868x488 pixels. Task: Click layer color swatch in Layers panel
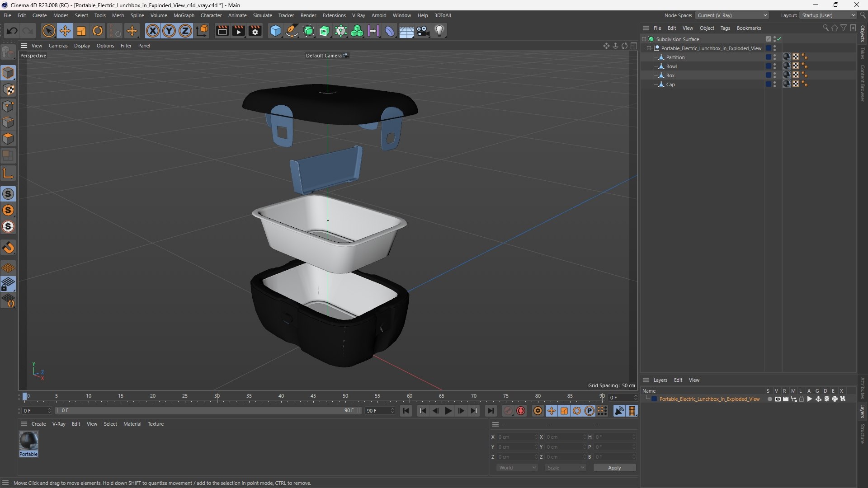[654, 399]
